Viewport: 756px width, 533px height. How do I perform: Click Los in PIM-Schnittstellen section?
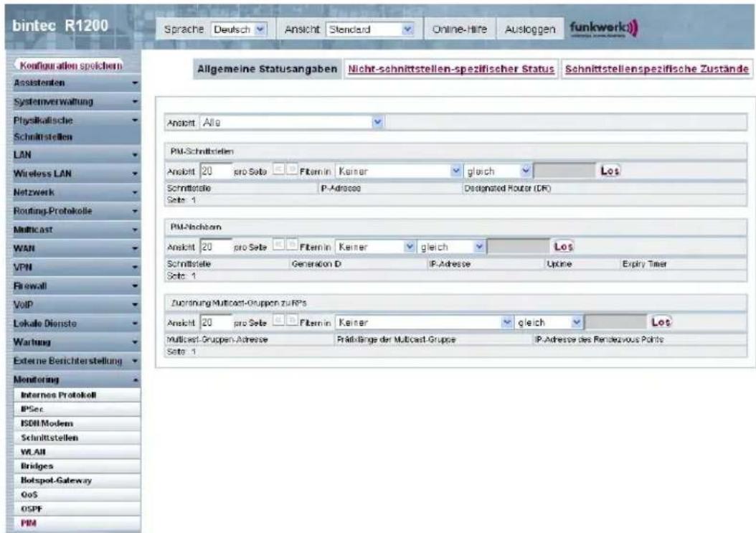(610, 171)
